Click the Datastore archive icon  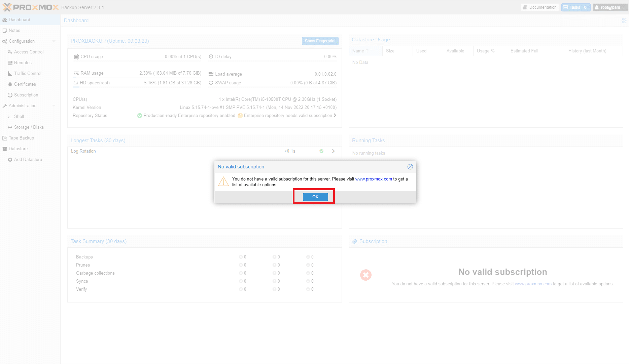pyautogui.click(x=5, y=149)
